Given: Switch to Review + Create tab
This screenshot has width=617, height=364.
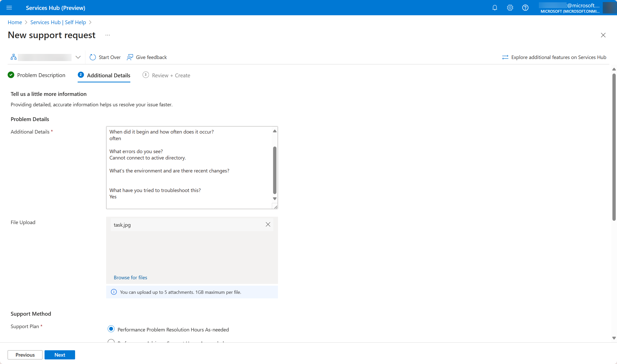Looking at the screenshot, I should coord(171,75).
